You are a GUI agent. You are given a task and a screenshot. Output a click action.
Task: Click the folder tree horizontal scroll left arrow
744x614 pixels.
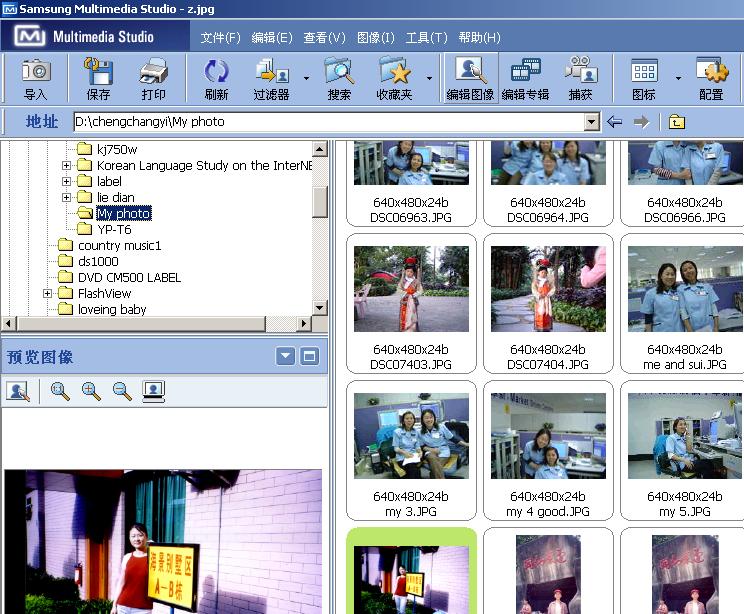[8, 324]
